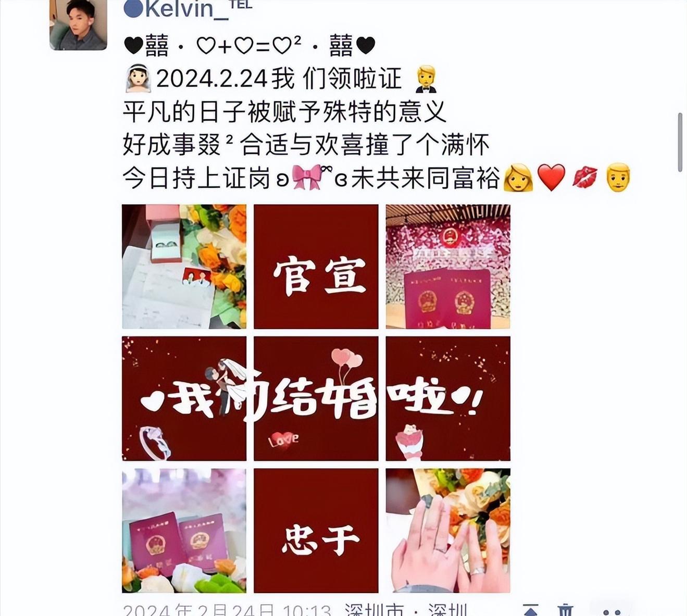The height and width of the screenshot is (616, 687).
Task: Click the vertical scrollbar thumb
Action: click(680, 142)
